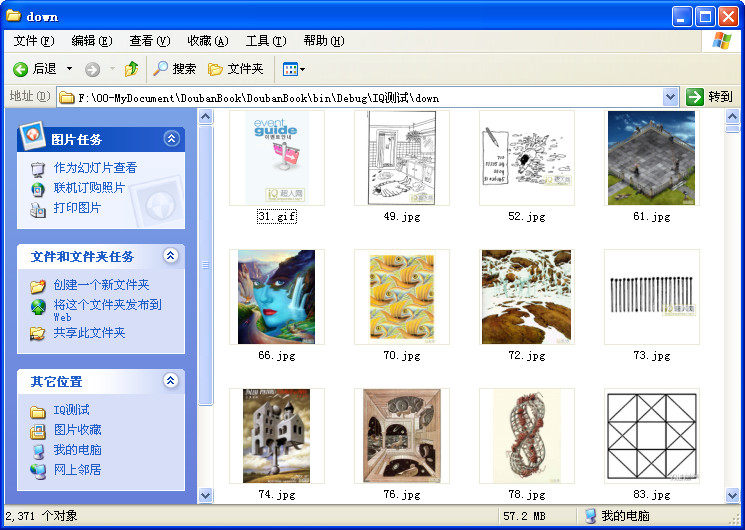Viewport: 745px width, 530px height.
Task: Click the slideshow icon beside 作为幻灯片查看
Action: tap(38, 169)
